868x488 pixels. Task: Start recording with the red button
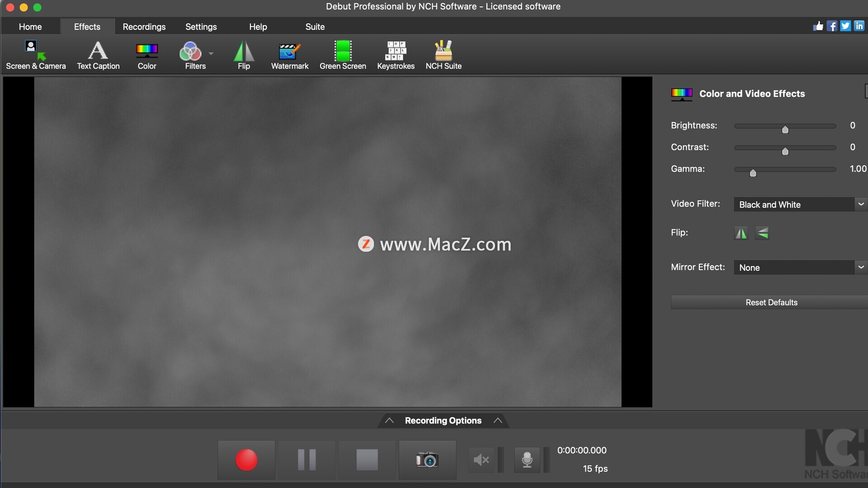246,460
